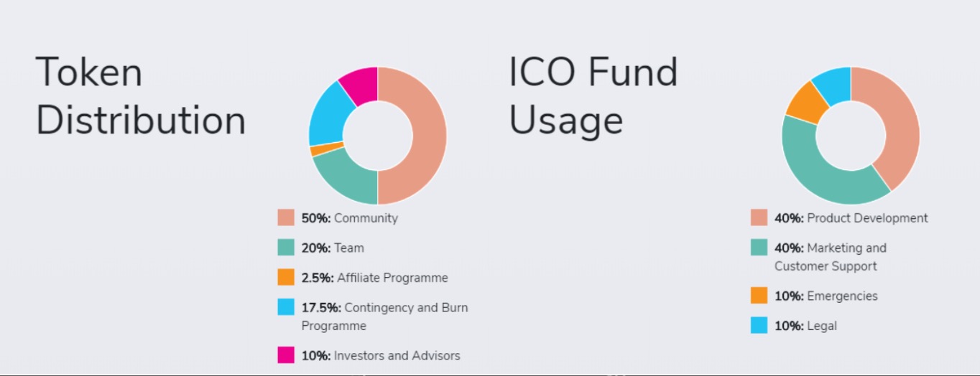Screen dimensions: 980x376
Task: Click the orange Affiliate Programme legend swatch
Action: [x=286, y=277]
